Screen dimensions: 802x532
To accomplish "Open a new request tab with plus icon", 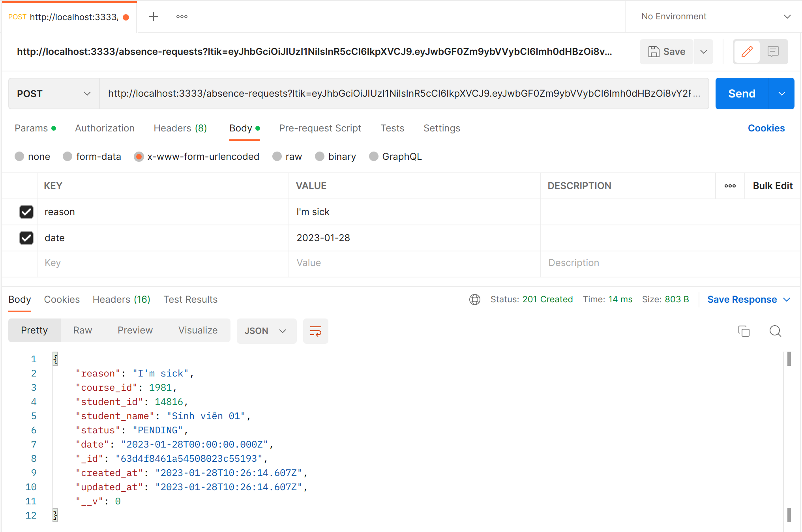I will pyautogui.click(x=153, y=16).
